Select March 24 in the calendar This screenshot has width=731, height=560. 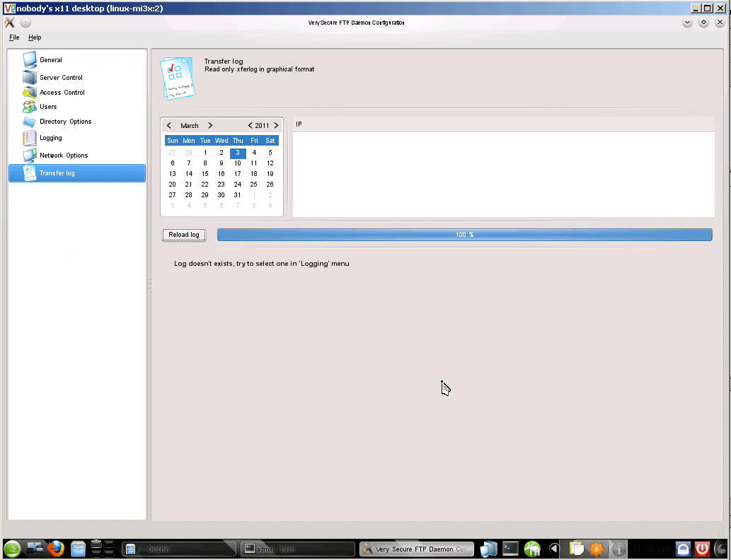point(237,185)
